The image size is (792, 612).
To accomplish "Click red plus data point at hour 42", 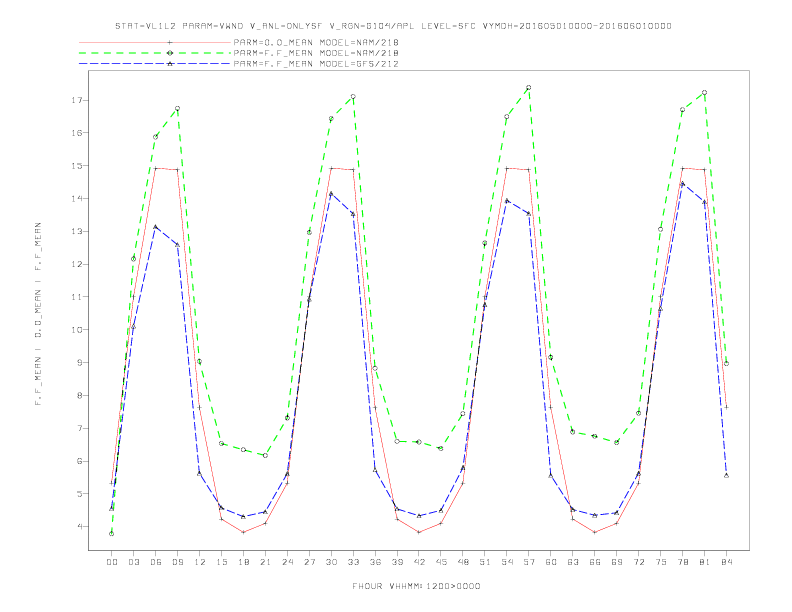I will [419, 532].
